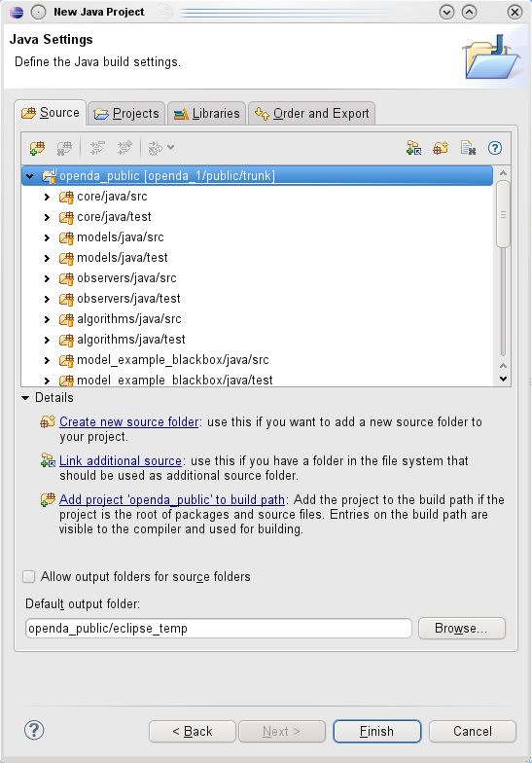Click the Remove filters toolbar icon
The height and width of the screenshot is (763, 532).
(x=468, y=148)
